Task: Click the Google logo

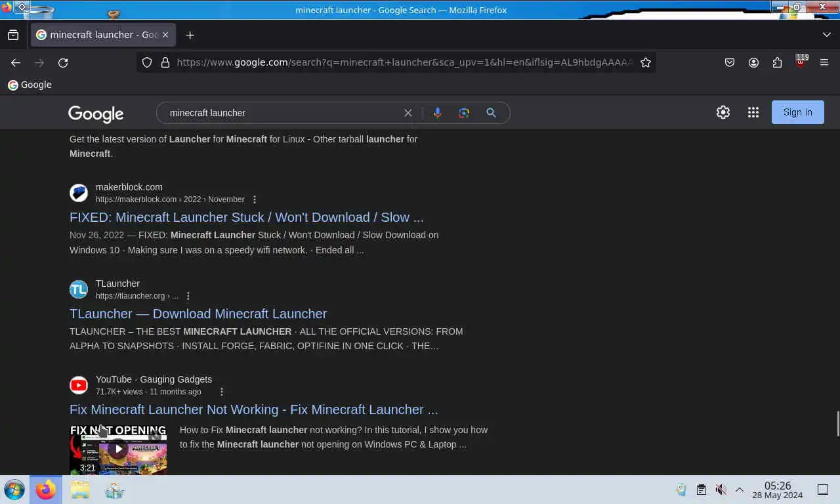Action: click(96, 114)
